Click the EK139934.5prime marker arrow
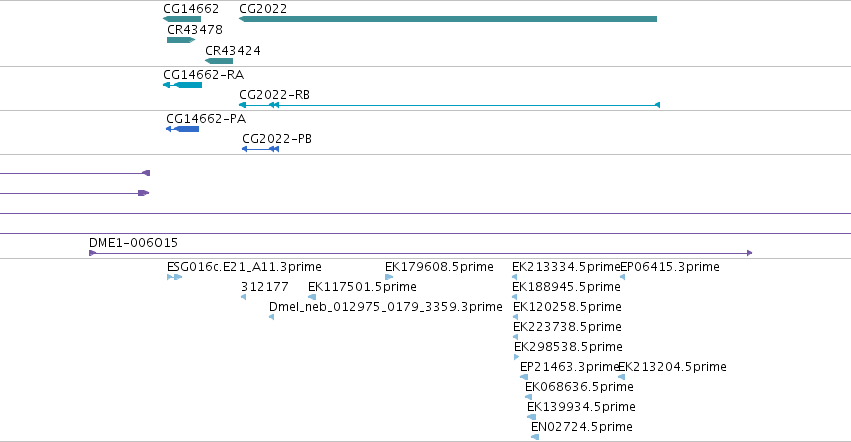 [531, 417]
